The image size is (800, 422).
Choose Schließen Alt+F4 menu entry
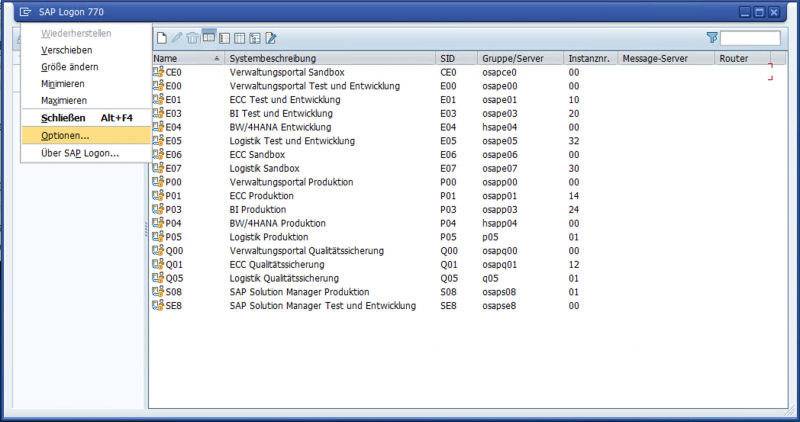86,118
